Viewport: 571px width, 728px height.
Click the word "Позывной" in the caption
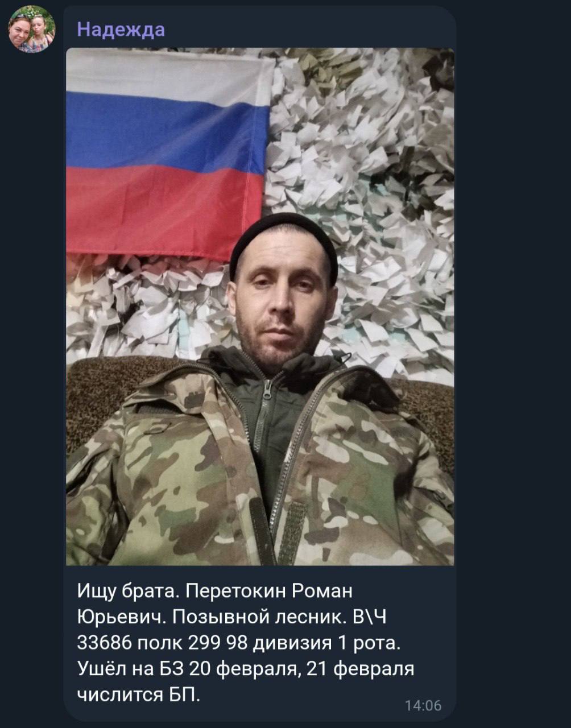click(220, 618)
